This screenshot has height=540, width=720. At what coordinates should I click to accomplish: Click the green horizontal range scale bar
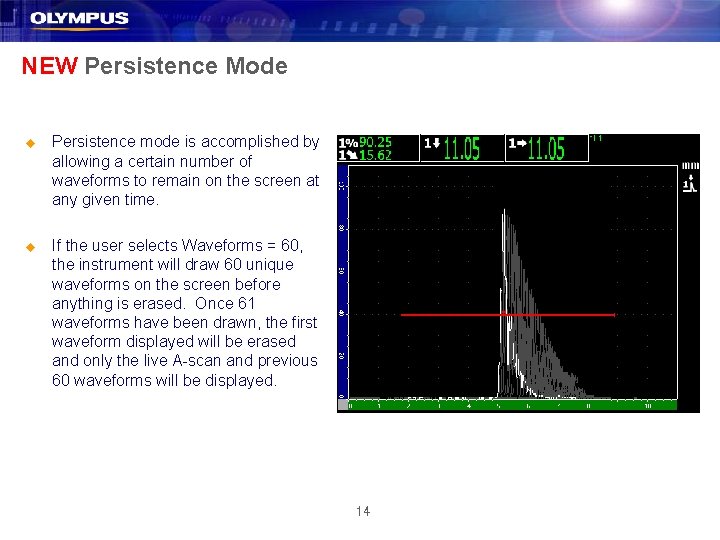(512, 405)
